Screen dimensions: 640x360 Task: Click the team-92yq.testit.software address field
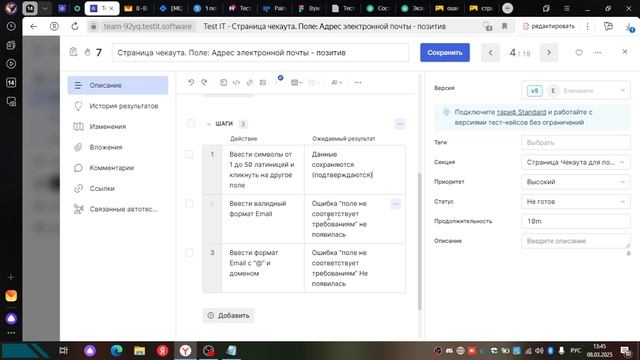point(147,27)
